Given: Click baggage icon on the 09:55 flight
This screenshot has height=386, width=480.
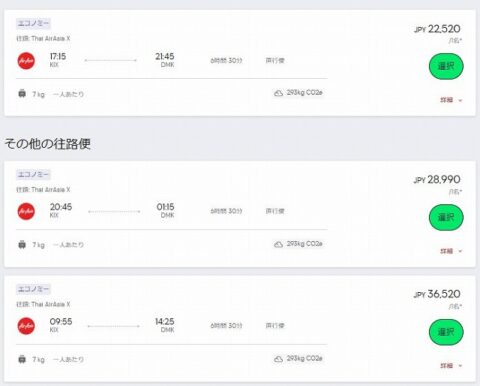Looking at the screenshot, I should [x=22, y=359].
